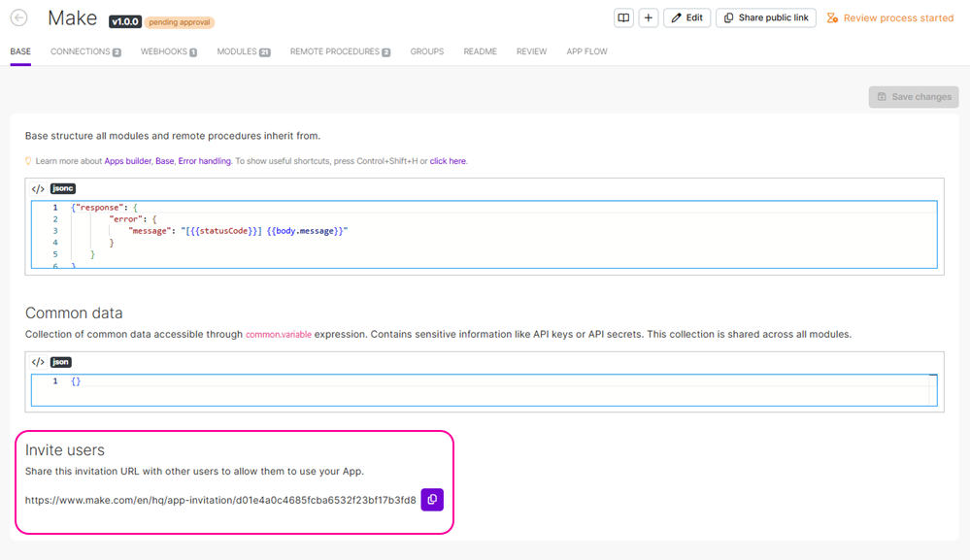The width and height of the screenshot is (970, 560).
Task: Open the App Flow tab
Action: pyautogui.click(x=586, y=51)
